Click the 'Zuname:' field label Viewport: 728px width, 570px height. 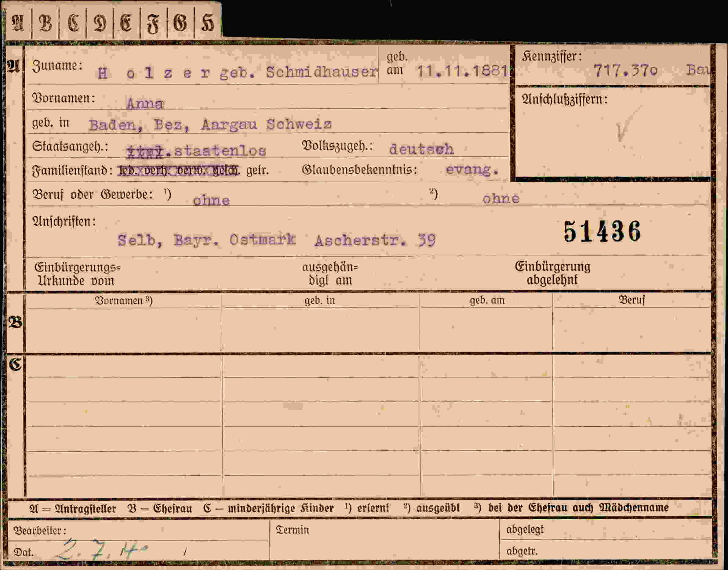(57, 65)
